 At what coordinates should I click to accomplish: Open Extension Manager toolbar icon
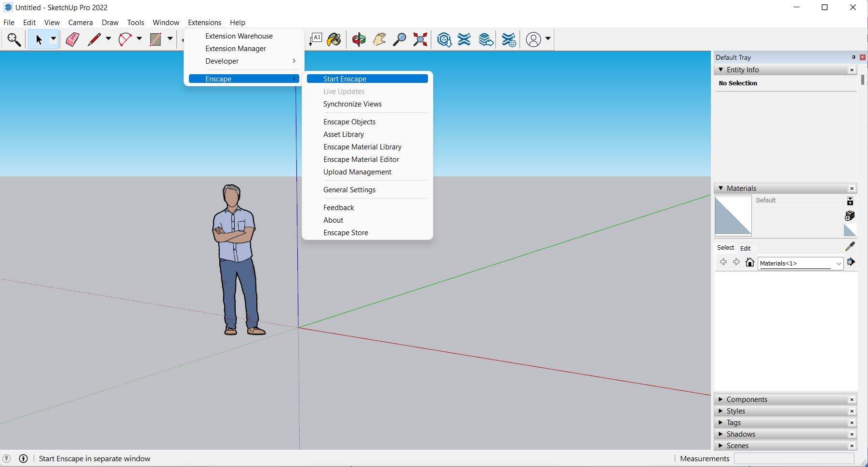click(509, 40)
